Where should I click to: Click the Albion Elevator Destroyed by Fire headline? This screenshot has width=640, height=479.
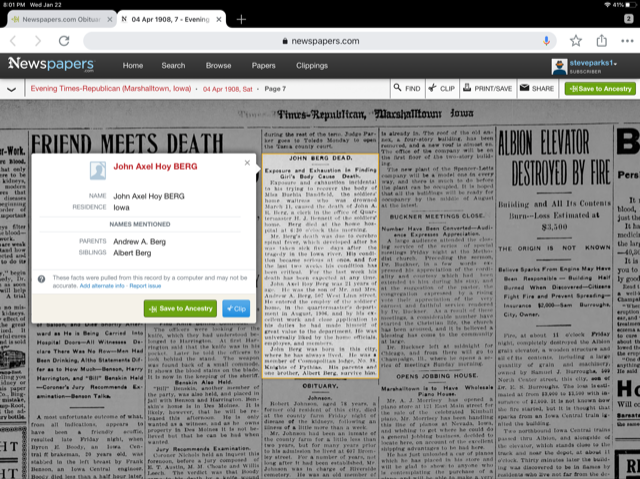(555, 160)
